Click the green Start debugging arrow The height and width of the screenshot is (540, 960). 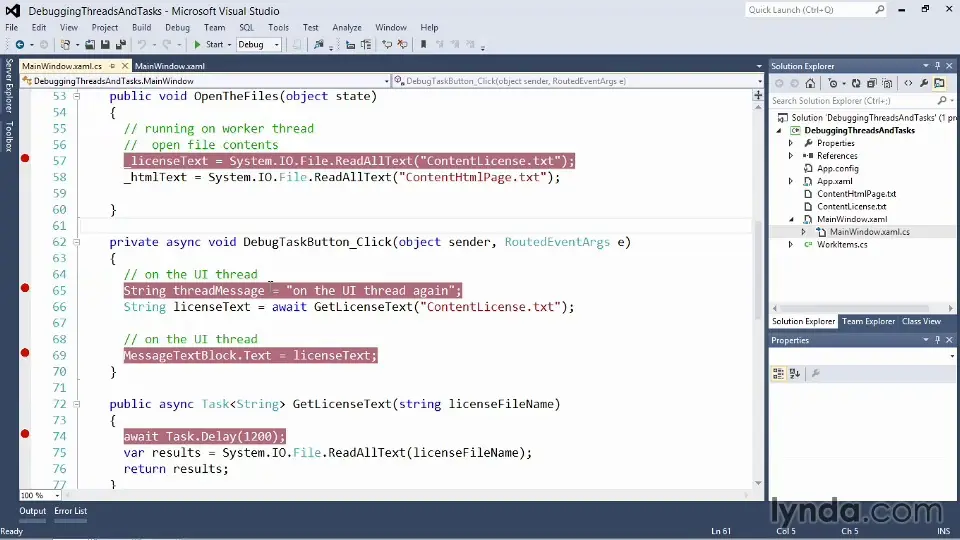[x=198, y=45]
